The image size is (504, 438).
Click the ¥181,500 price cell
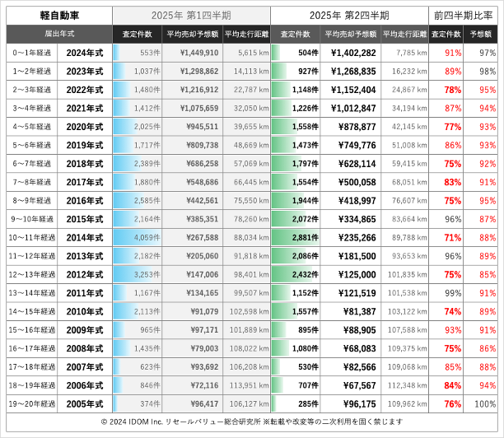pyautogui.click(x=351, y=256)
